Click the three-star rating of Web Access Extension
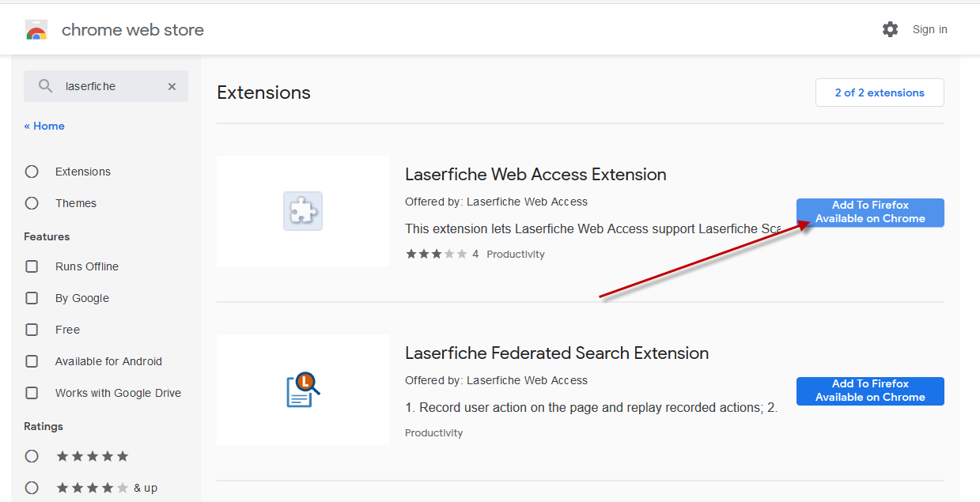The width and height of the screenshot is (980, 502). 436,254
